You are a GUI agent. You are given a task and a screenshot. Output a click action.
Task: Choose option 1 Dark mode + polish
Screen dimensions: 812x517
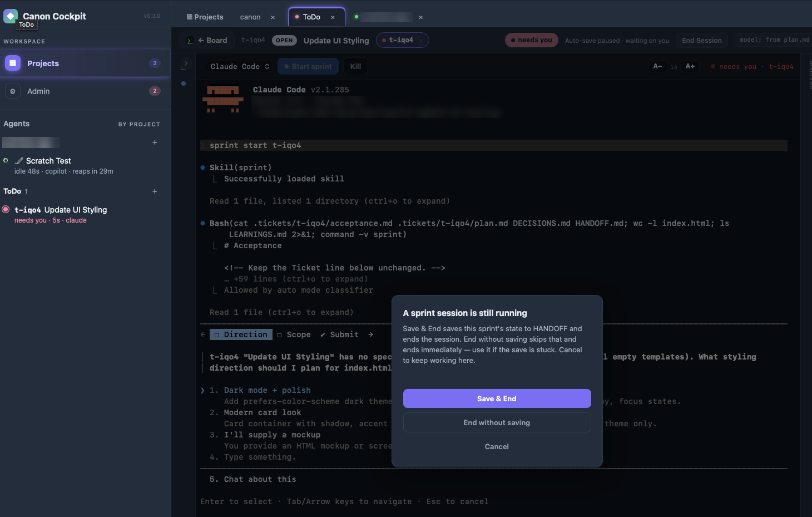coord(260,390)
